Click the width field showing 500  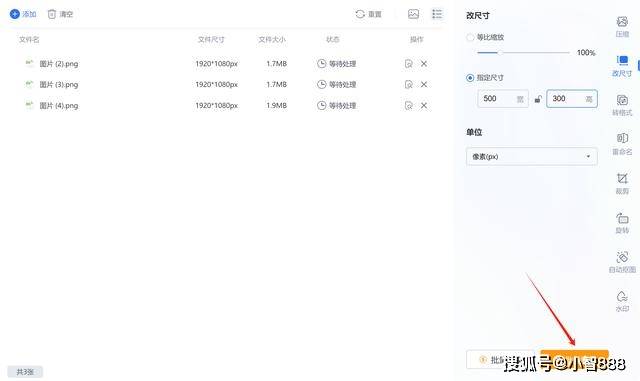coord(503,99)
